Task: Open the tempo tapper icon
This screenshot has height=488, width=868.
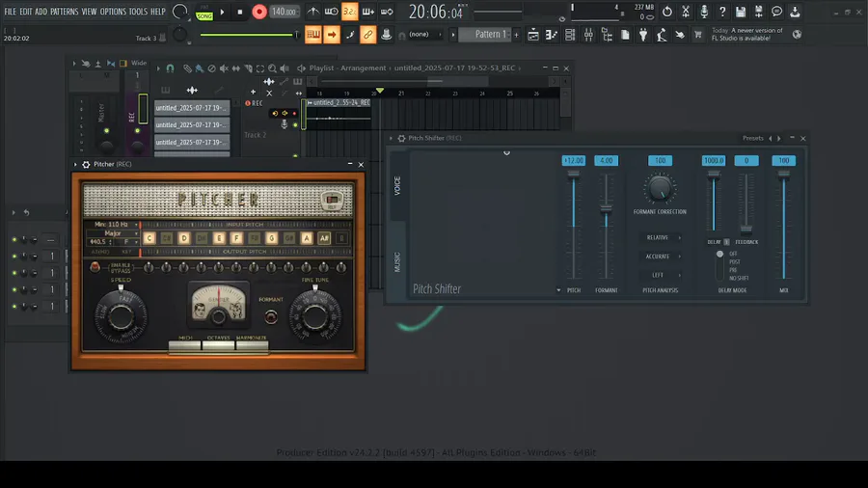Action: (x=662, y=35)
